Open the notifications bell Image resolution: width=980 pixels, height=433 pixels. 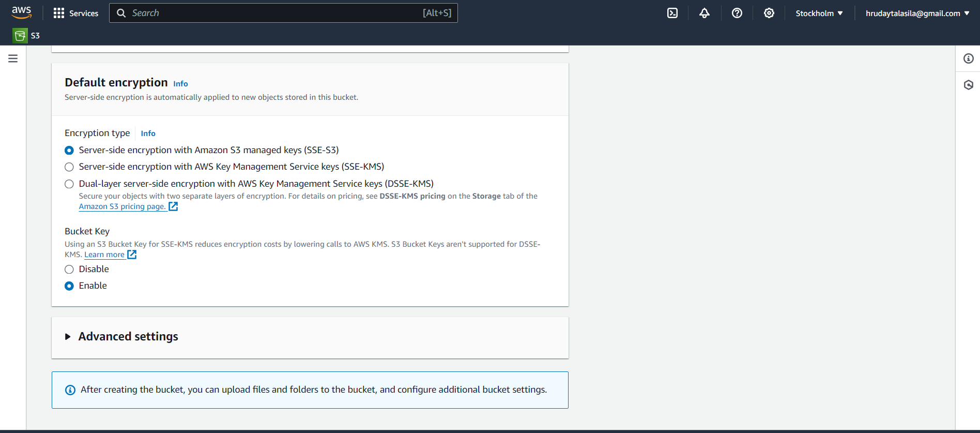704,13
